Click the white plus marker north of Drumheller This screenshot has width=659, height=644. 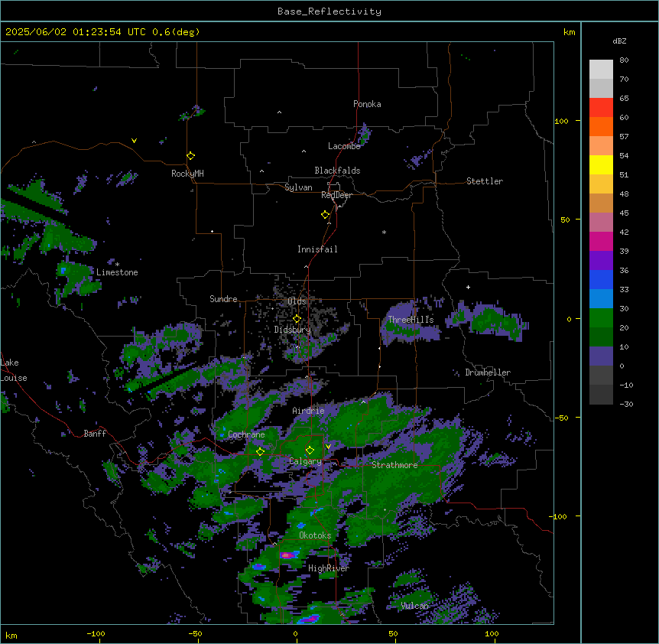tap(468, 287)
